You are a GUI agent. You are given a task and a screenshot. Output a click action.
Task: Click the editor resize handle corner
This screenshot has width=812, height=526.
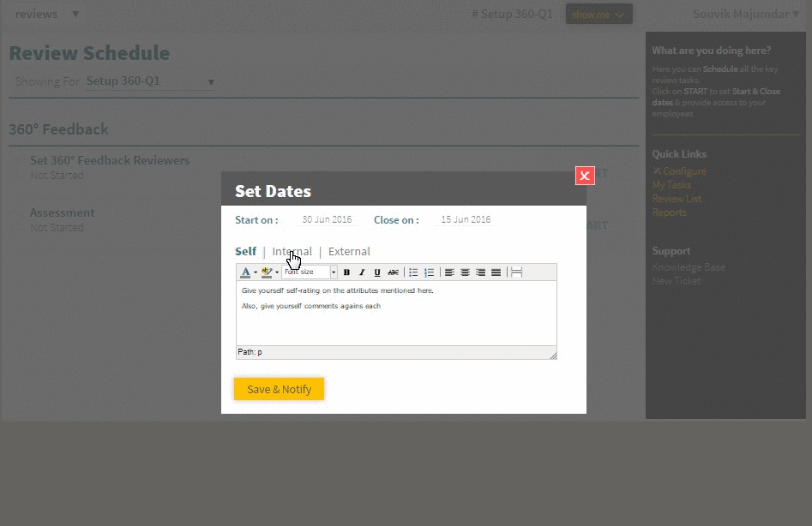553,356
